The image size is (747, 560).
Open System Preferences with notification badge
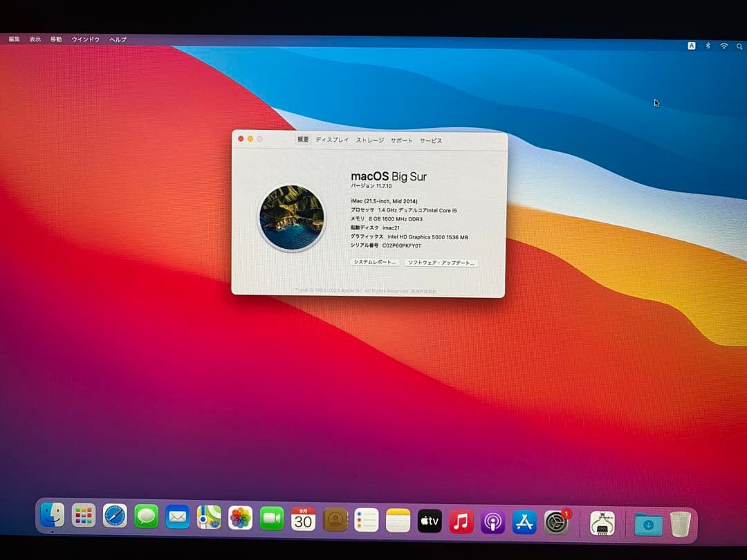(x=555, y=520)
